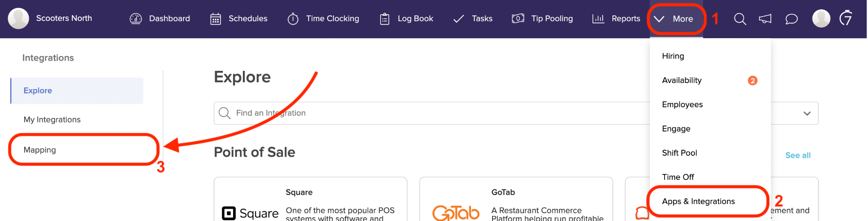Screen dimensions: 868x221
Task: Open the messages chat bubble icon
Action: 791,19
